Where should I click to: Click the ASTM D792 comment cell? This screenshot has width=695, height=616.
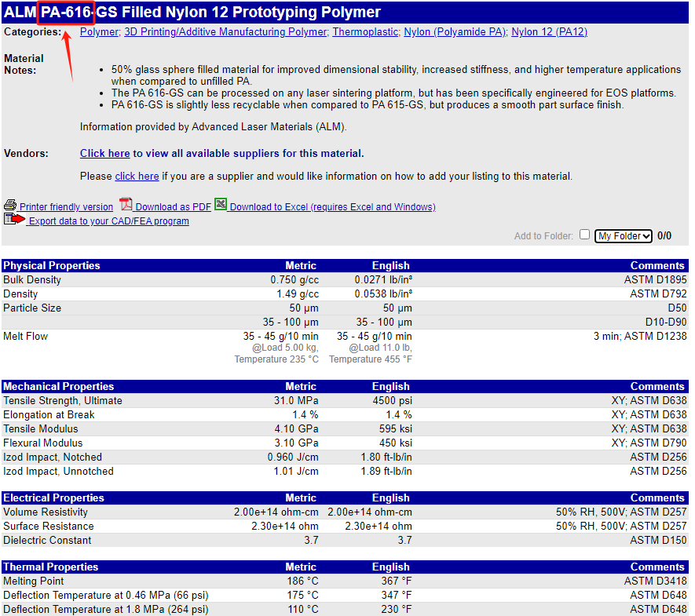click(x=658, y=294)
